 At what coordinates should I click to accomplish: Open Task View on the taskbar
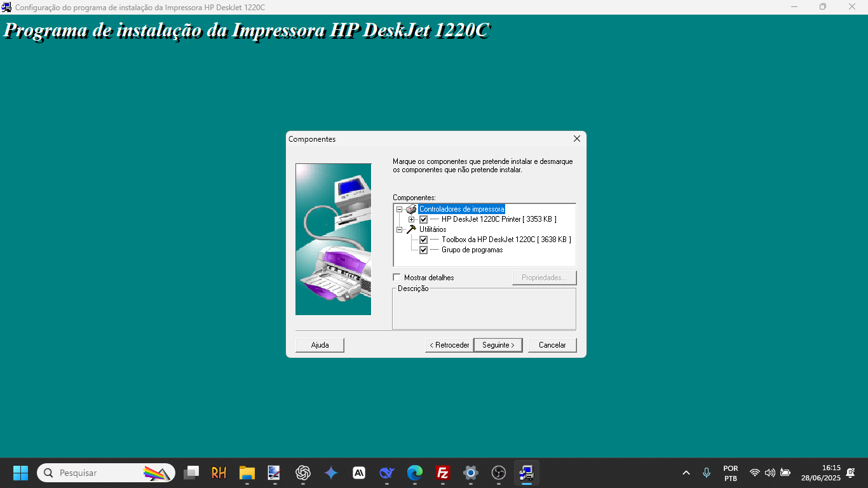pos(191,473)
